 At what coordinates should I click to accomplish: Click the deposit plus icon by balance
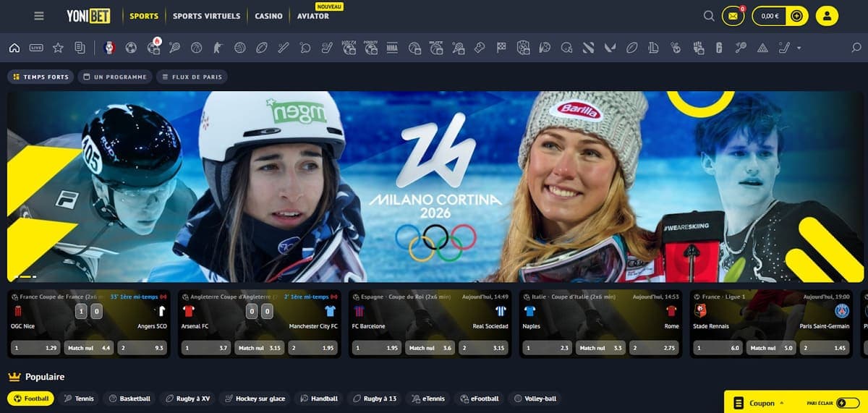coord(796,16)
